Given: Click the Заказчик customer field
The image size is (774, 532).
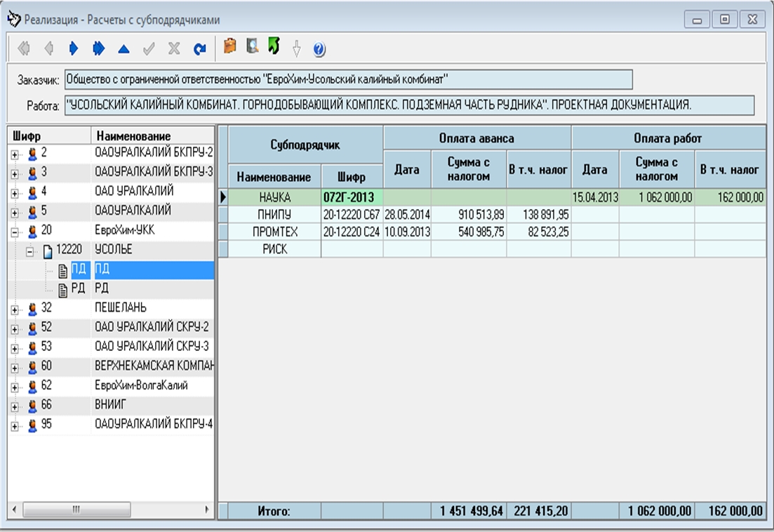Looking at the screenshot, I should (349, 79).
